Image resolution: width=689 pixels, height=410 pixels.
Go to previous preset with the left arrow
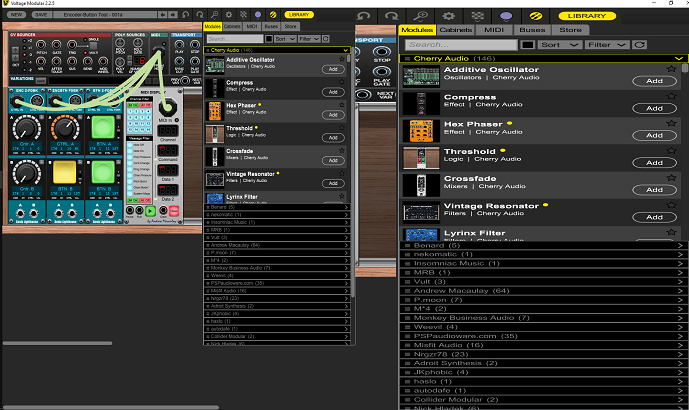(x=163, y=15)
